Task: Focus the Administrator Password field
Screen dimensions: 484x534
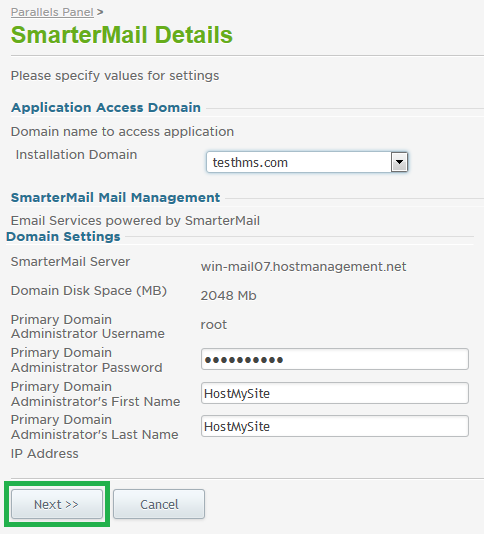Action: pos(335,359)
